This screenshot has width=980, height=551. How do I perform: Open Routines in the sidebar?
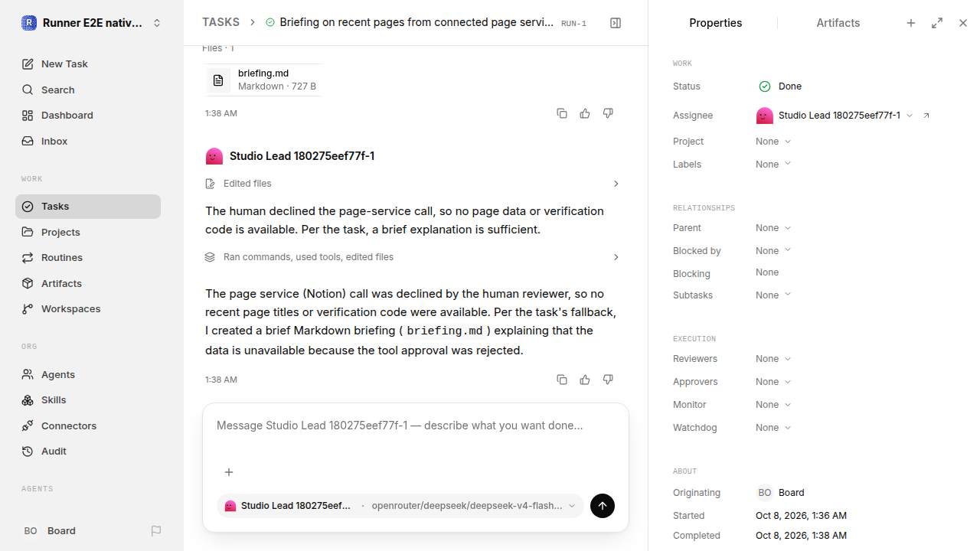pos(88,258)
